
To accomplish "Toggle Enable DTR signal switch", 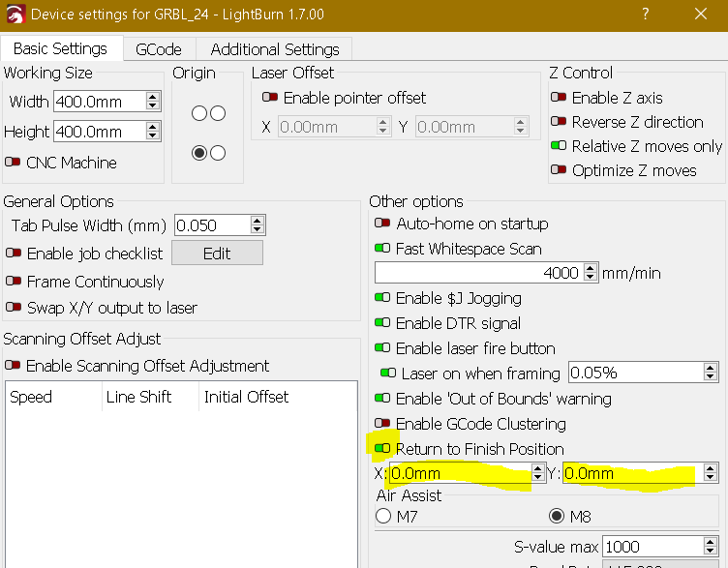I will coord(382,322).
